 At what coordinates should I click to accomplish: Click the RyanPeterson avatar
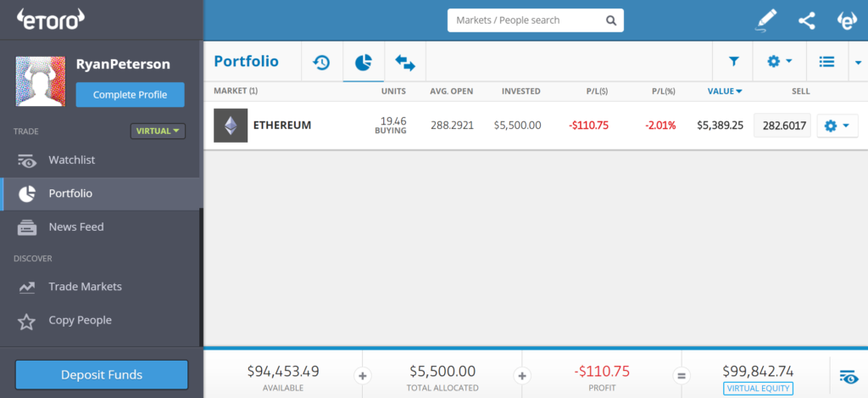tap(41, 81)
